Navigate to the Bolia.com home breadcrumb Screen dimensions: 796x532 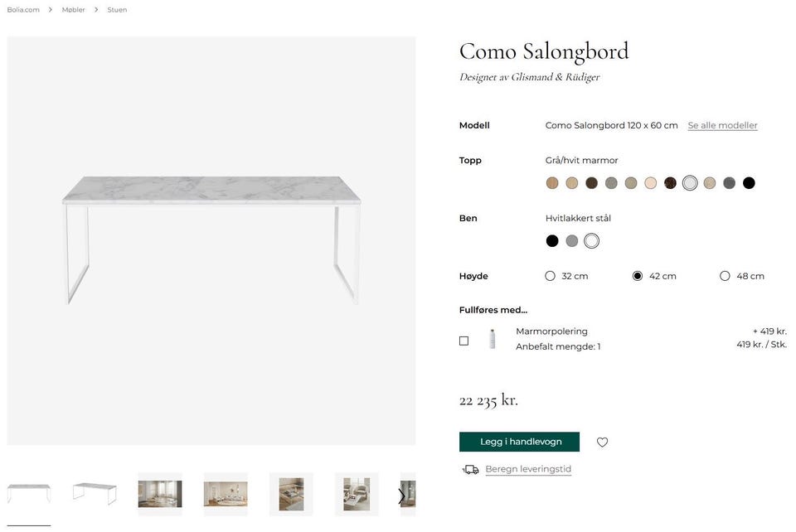23,10
